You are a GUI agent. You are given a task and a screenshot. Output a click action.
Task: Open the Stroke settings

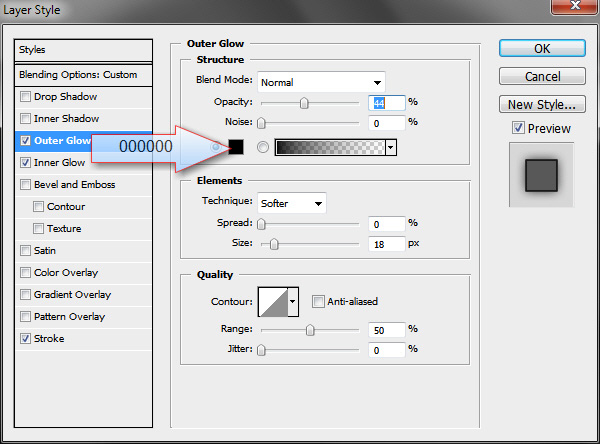[x=49, y=338]
